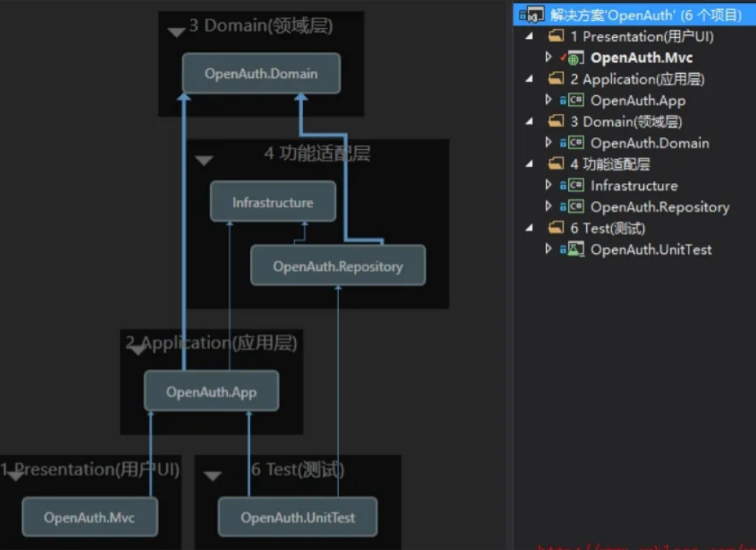The height and width of the screenshot is (550, 756).
Task: Select the OpenAuth.UnitTest node in diagram
Action: (297, 517)
